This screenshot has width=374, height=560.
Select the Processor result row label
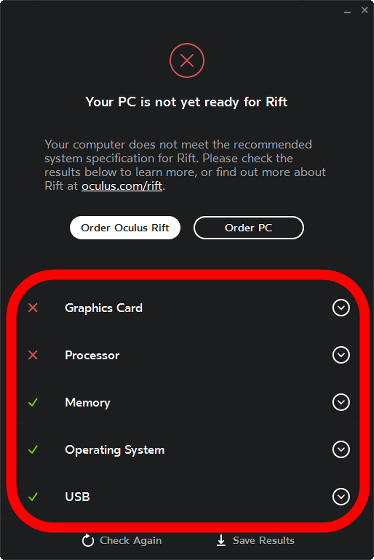click(92, 355)
